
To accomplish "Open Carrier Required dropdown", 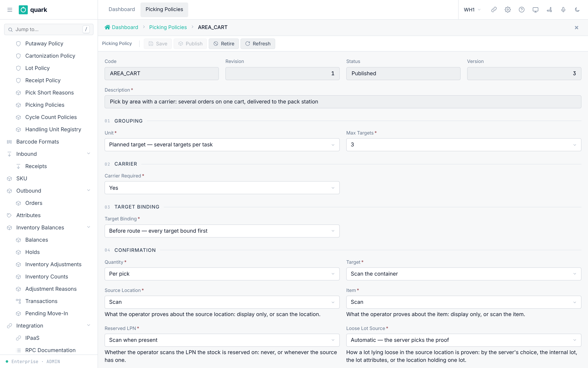I will coord(222,188).
